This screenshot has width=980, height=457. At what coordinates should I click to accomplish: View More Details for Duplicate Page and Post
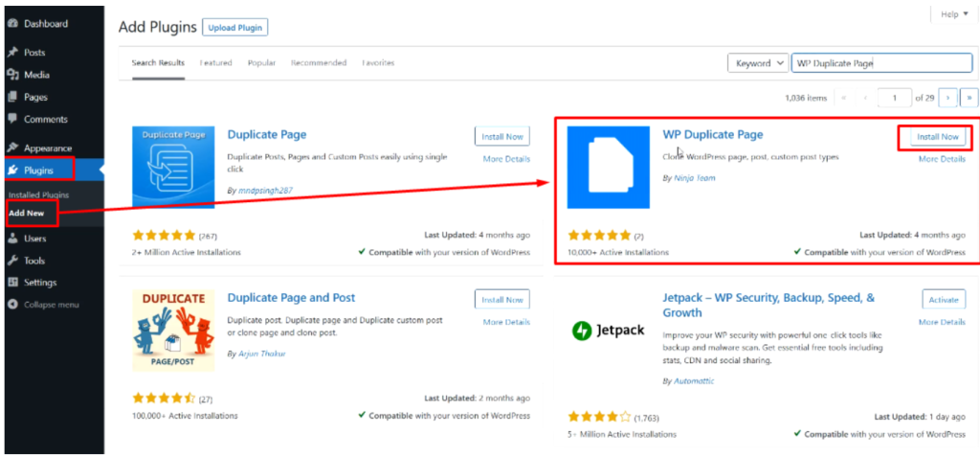pyautogui.click(x=506, y=322)
